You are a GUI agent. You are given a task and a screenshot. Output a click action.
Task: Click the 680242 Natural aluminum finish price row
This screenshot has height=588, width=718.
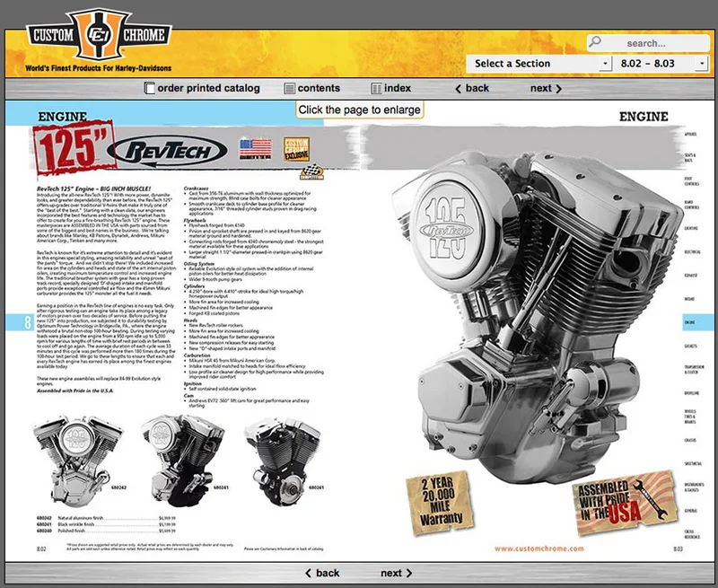(x=106, y=518)
